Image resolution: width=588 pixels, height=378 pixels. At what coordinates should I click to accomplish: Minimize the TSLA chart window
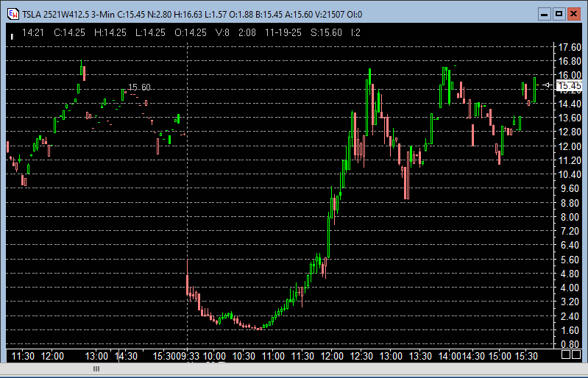[x=545, y=14]
